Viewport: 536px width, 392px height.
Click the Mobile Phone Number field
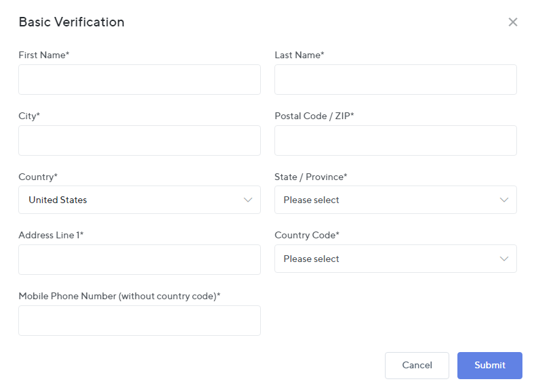click(140, 320)
